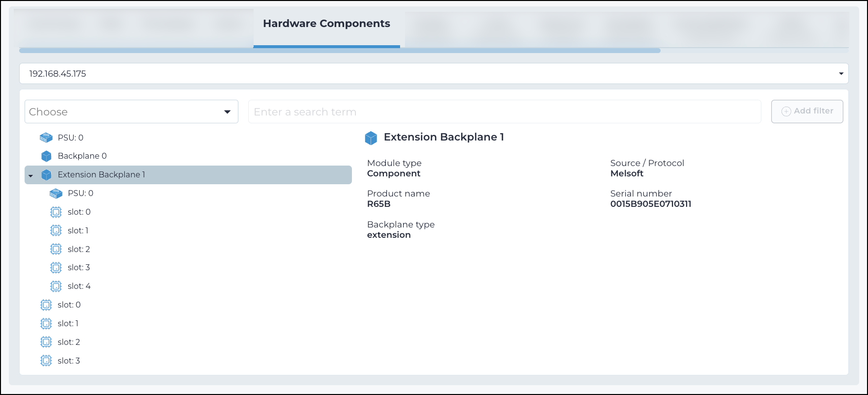Focus the 'Enter a search term' field
This screenshot has height=395, width=868.
(x=504, y=112)
